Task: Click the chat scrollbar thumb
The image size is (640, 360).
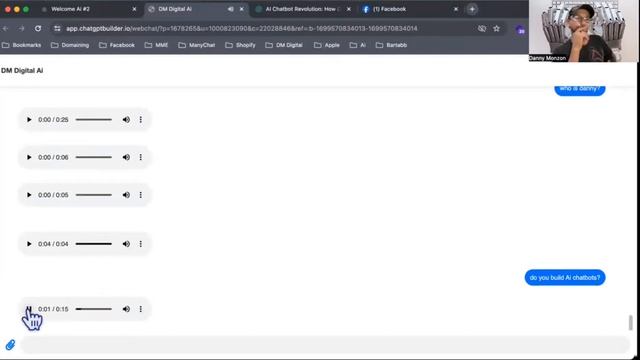Action: [x=630, y=322]
